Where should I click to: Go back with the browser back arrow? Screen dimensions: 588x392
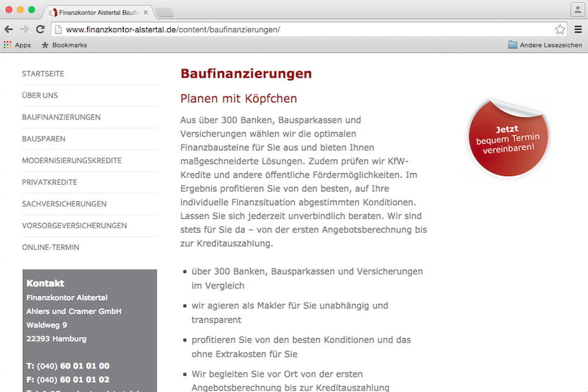coord(9,29)
